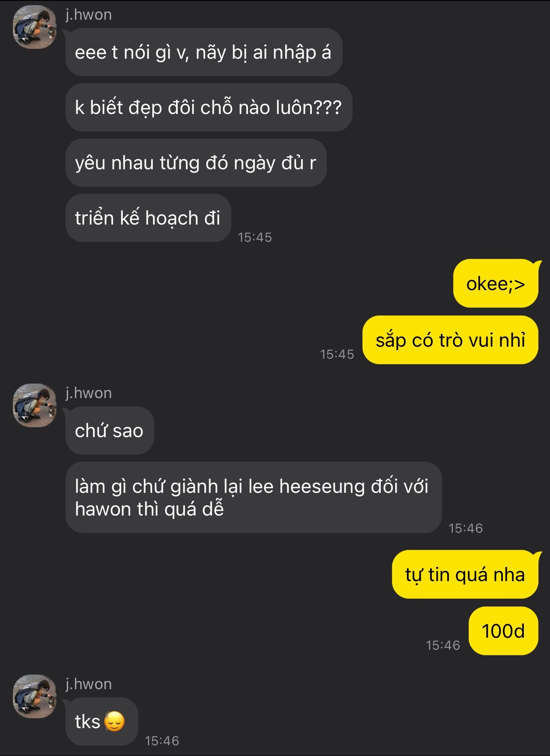Image resolution: width=550 pixels, height=756 pixels.
Task: Tap the j.hwon name at top
Action: click(89, 15)
